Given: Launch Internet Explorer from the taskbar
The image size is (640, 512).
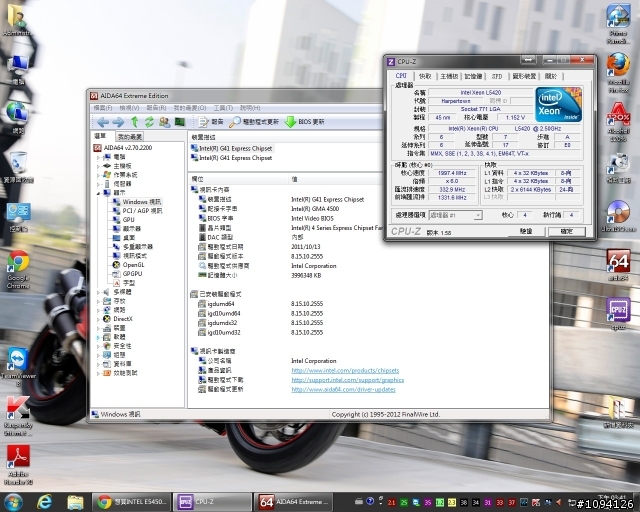Looking at the screenshot, I should pyautogui.click(x=44, y=502).
